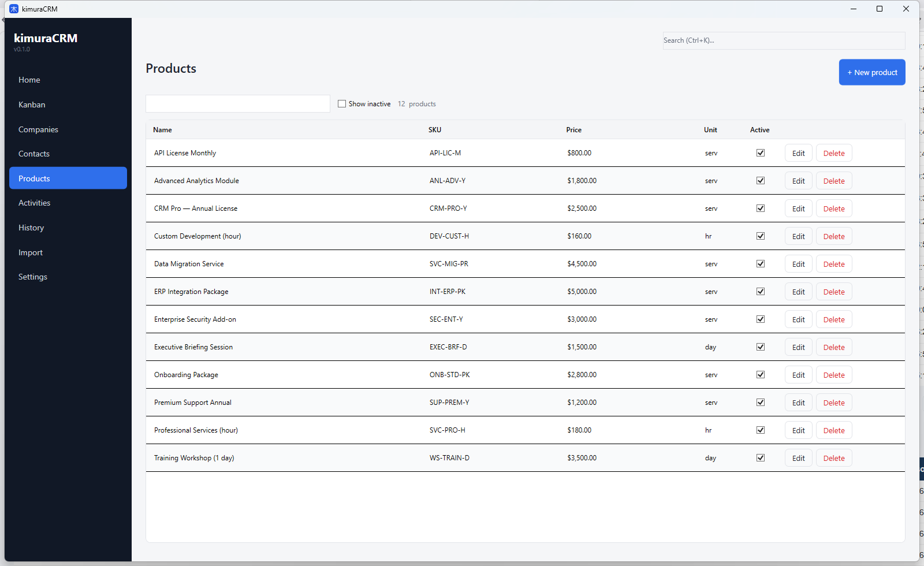
Task: Open Companies from the sidebar
Action: pos(38,129)
